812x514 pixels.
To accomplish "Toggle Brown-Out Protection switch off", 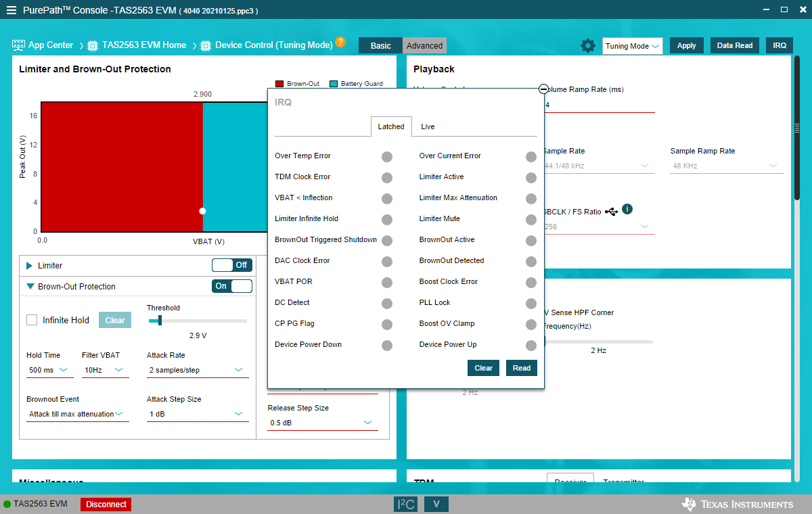I will (232, 286).
